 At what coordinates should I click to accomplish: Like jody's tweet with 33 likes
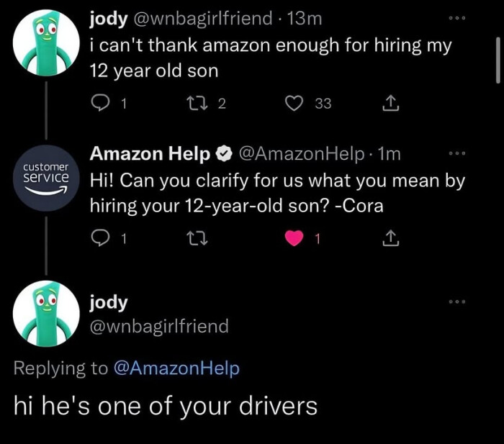click(294, 103)
